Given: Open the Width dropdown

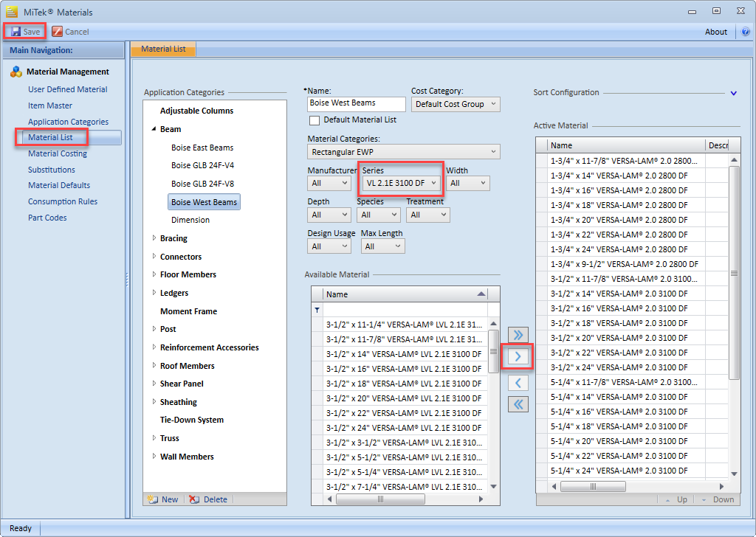Looking at the screenshot, I should point(467,183).
